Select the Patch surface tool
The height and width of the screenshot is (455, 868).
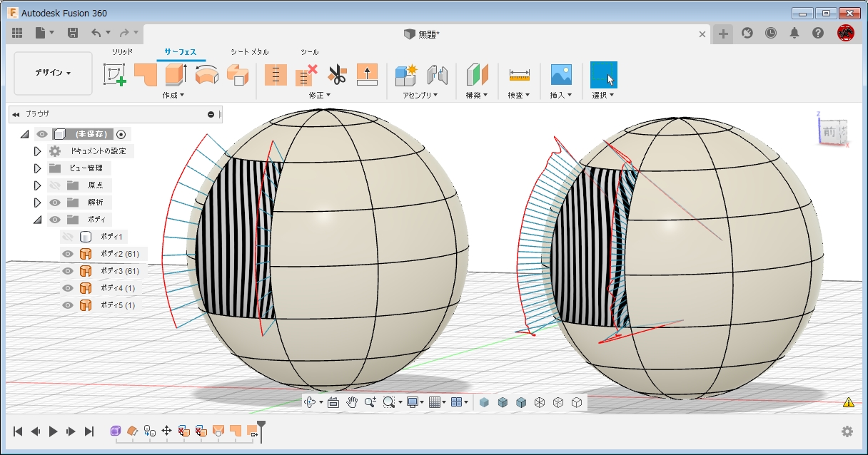coord(146,75)
